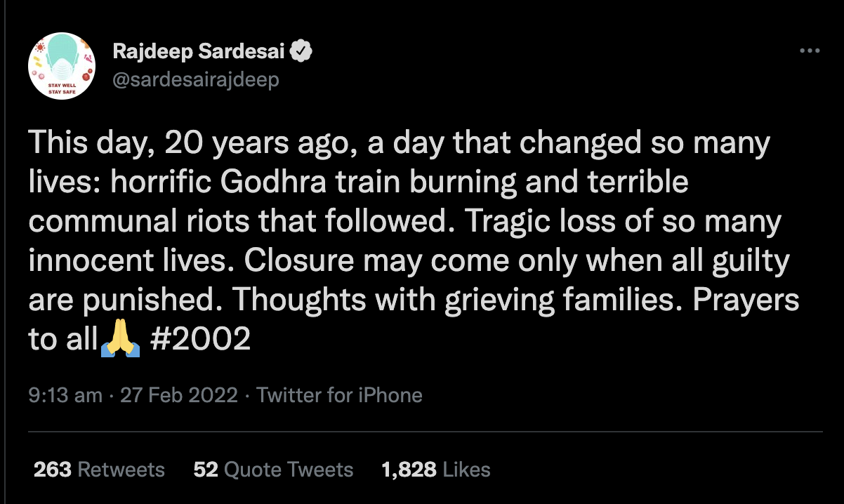This screenshot has height=504, width=844.
Task: Click the @sardesairajdeep handle
Action: click(x=196, y=79)
